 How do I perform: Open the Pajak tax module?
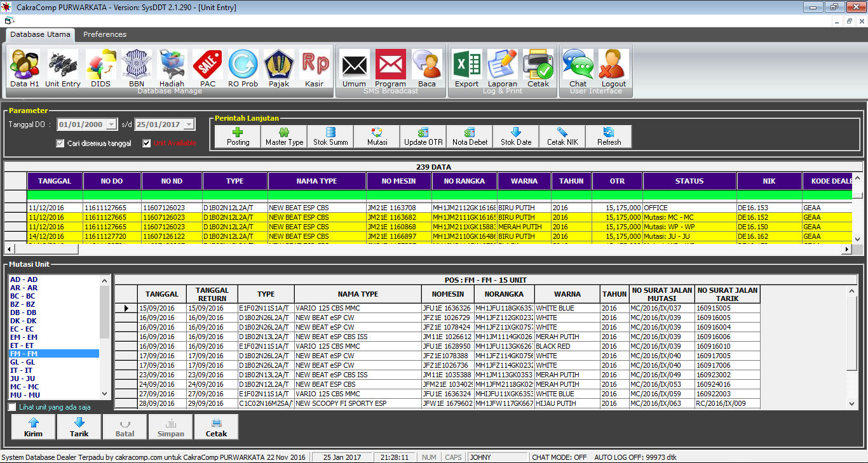[278, 67]
